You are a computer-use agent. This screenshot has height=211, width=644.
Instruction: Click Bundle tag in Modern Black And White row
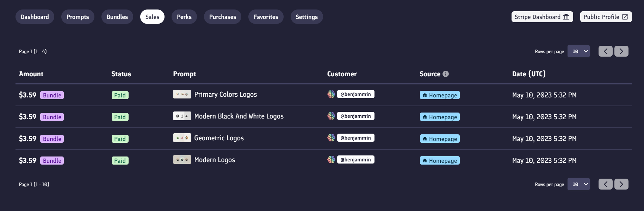click(52, 117)
